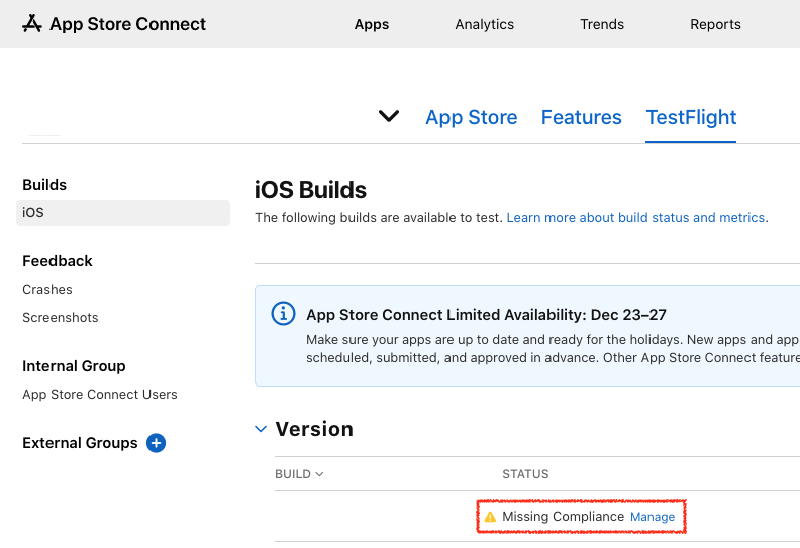The height and width of the screenshot is (548, 800).
Task: Collapse the Version section chevron
Action: coord(261,429)
